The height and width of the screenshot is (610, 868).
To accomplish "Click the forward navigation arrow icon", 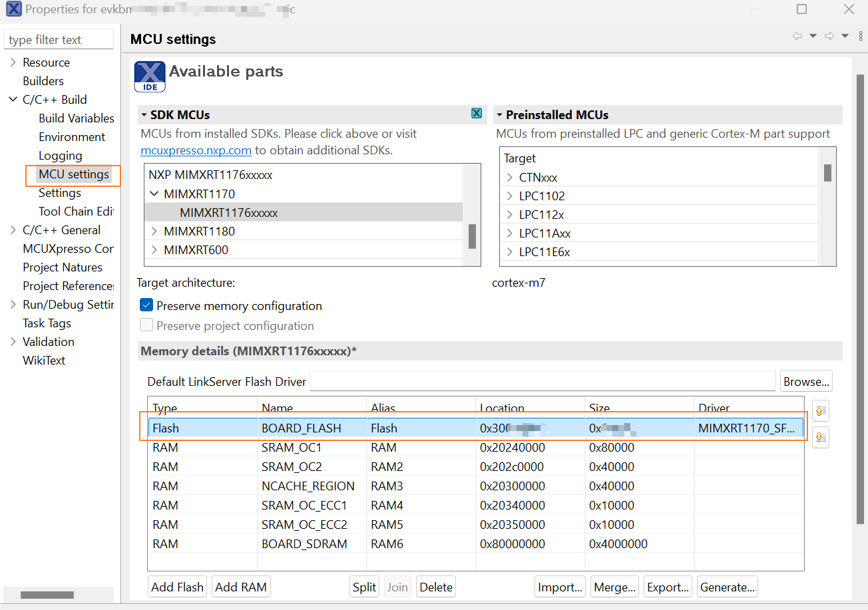I will coord(830,36).
